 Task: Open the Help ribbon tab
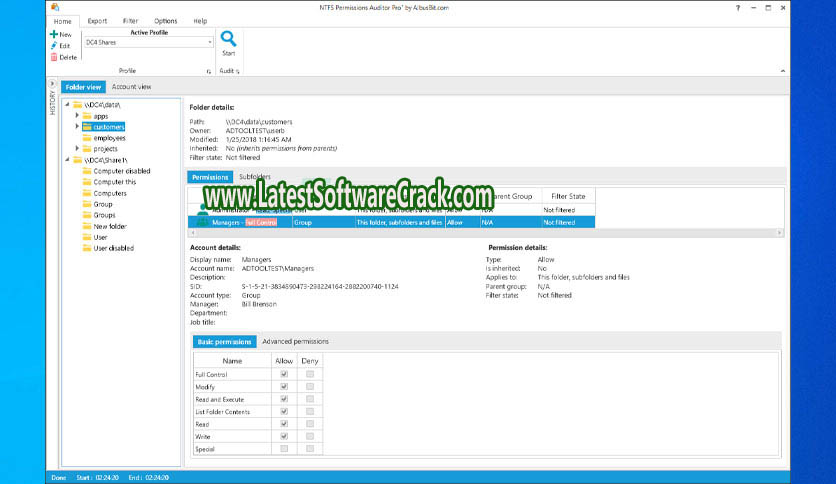click(200, 21)
